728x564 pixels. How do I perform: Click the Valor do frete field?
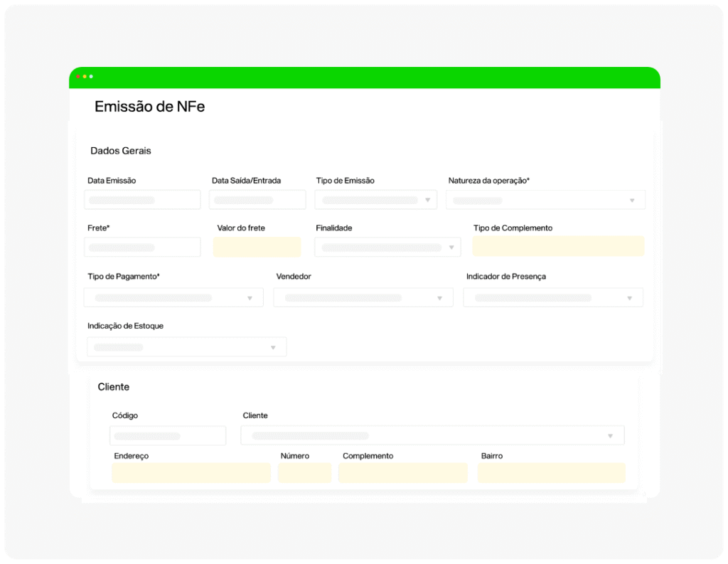(257, 248)
